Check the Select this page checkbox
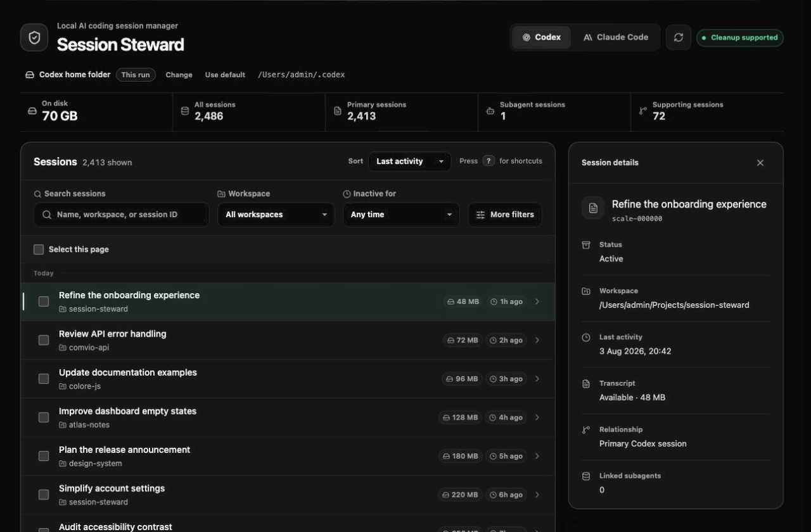This screenshot has height=532, width=811. coord(39,250)
